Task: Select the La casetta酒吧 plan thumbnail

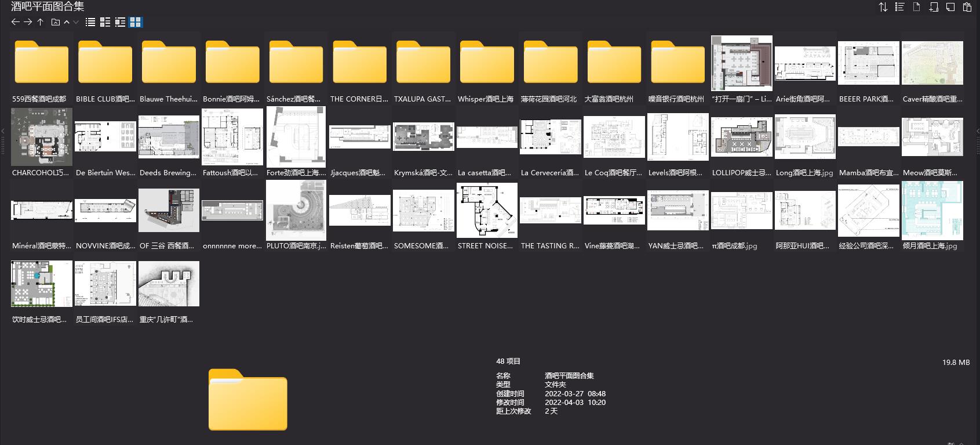Action: point(487,137)
